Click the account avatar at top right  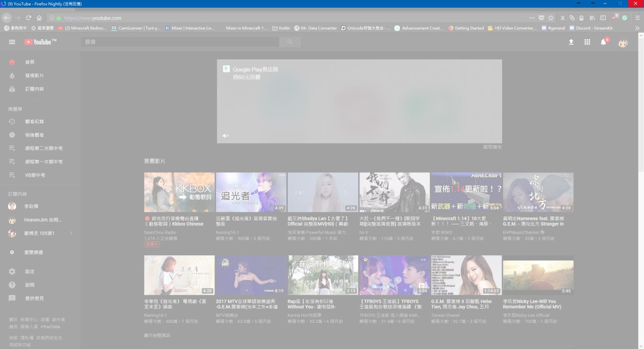tap(623, 43)
